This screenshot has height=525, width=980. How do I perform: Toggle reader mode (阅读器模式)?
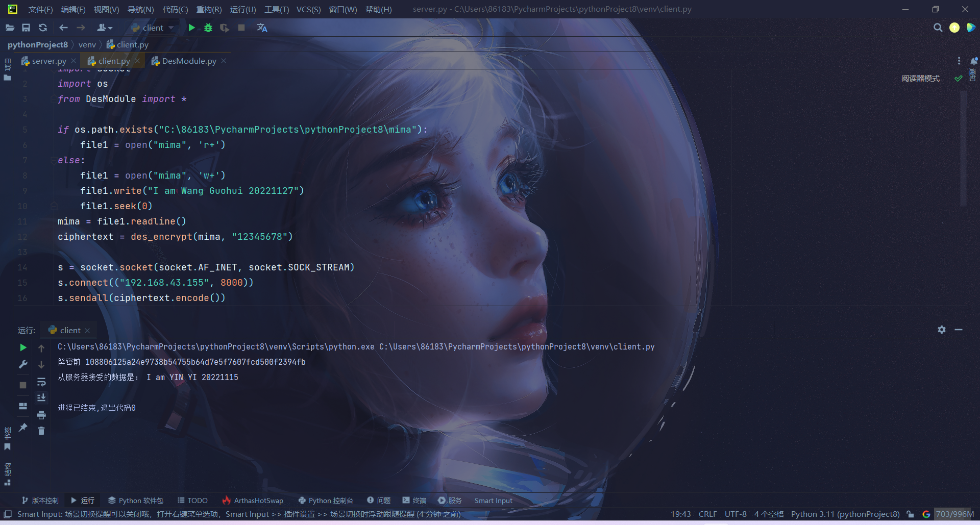[x=920, y=79]
